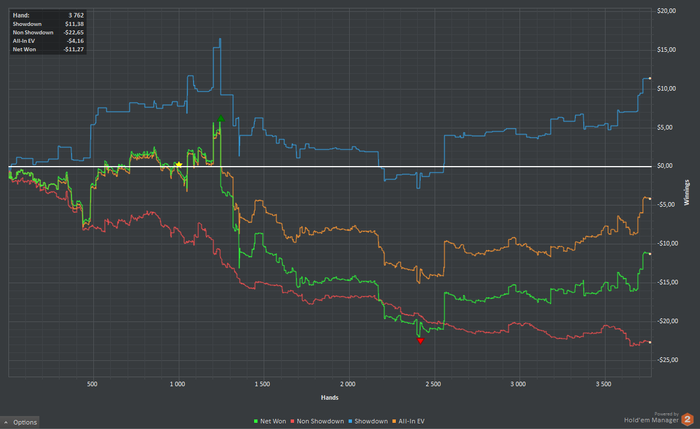This screenshot has width=700, height=429.
Task: Click the Net Won line end point
Action: [x=650, y=254]
